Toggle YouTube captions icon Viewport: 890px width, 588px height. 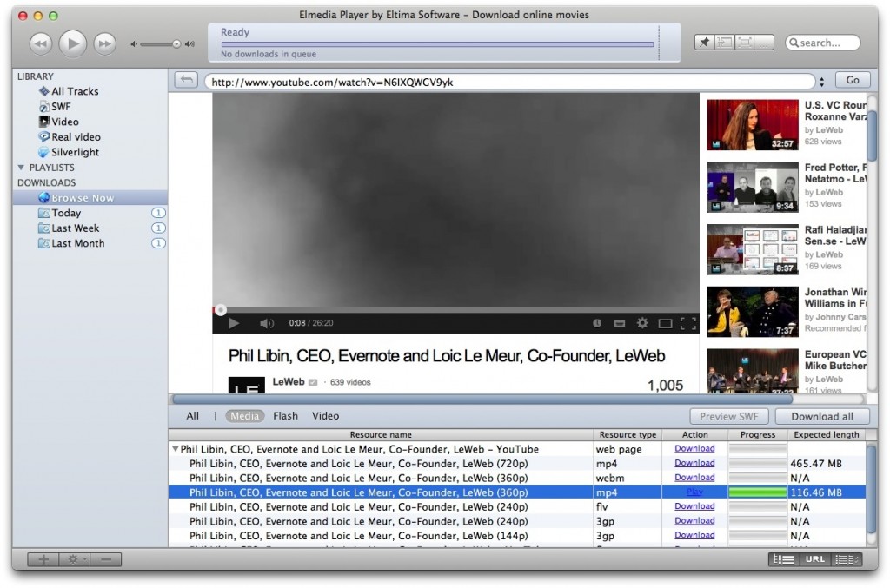click(620, 323)
